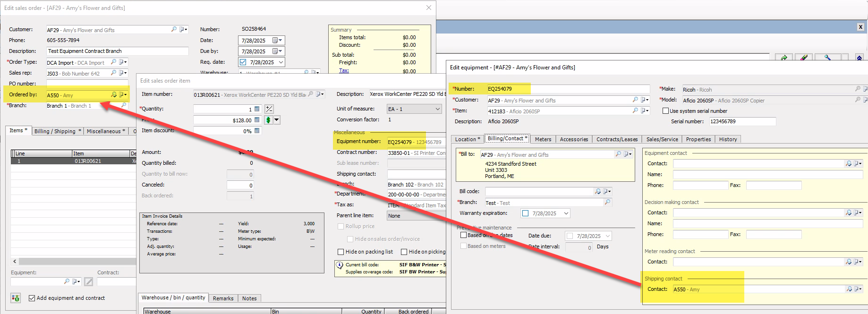868x314 pixels.
Task: Click Serial number field 123456789
Action: (x=742, y=121)
